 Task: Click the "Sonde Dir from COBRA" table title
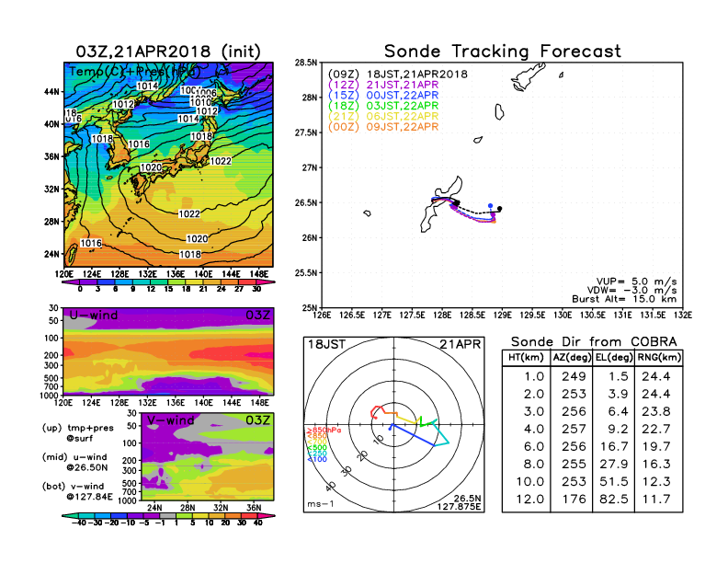tap(594, 342)
